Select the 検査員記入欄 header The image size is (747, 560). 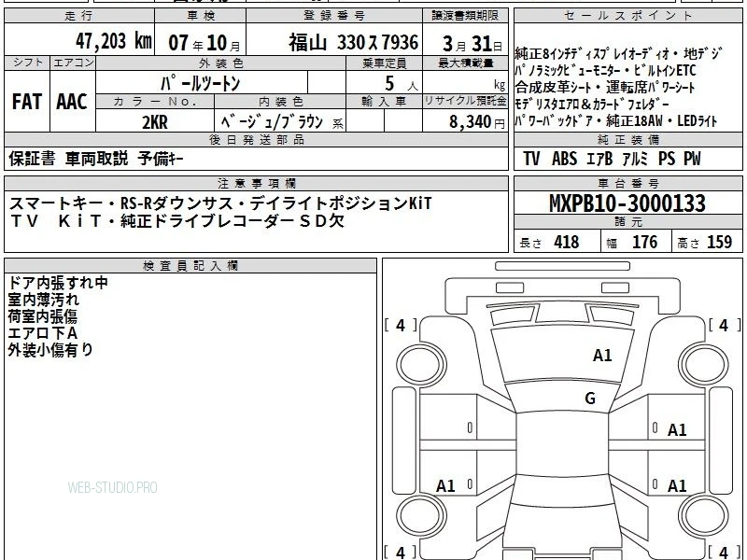[190, 266]
